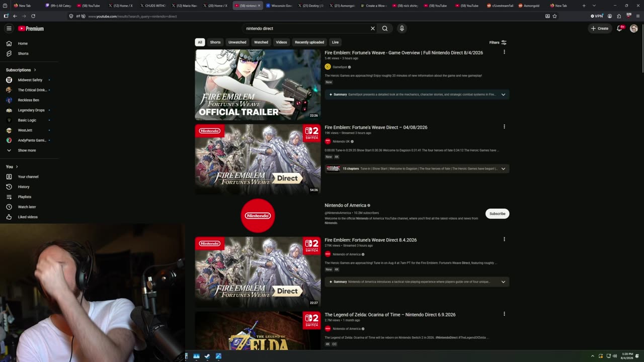This screenshot has width=644, height=362.
Task: Expand the You section header
Action: pos(12,166)
